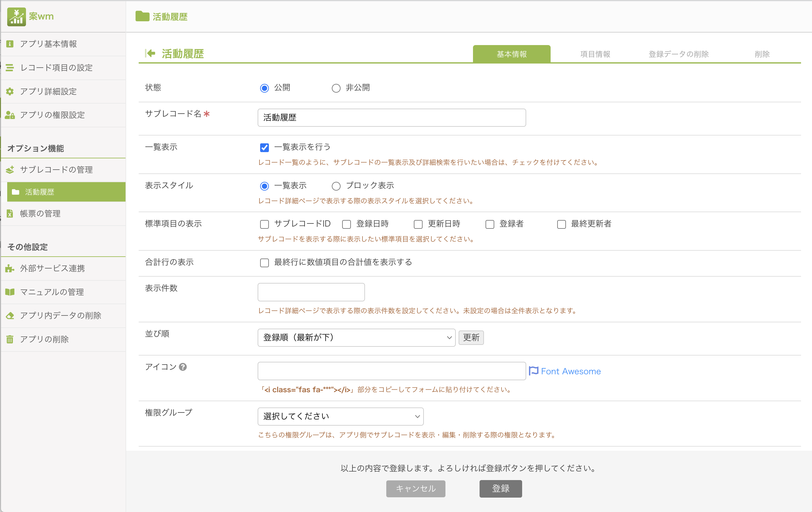This screenshot has width=812, height=512.
Task: Click the eraser icon next to アプリ内データの削除
Action: (10, 315)
